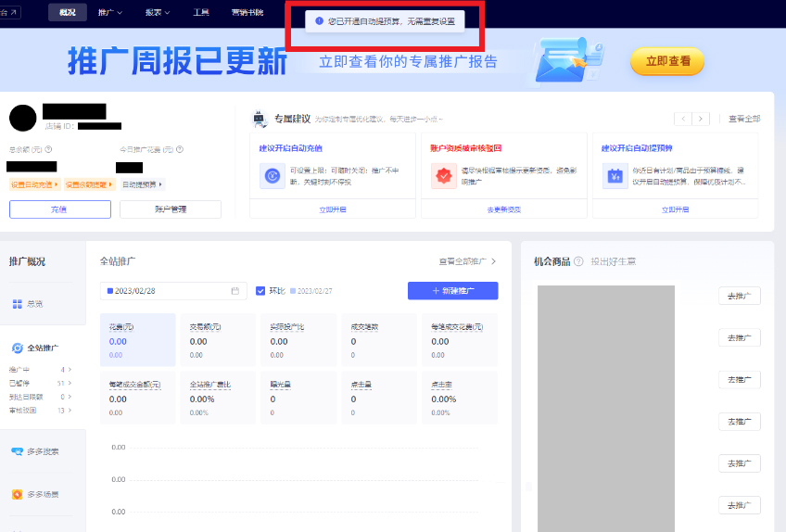Click the 充值 button
Image resolution: width=786 pixels, height=532 pixels.
point(60,209)
